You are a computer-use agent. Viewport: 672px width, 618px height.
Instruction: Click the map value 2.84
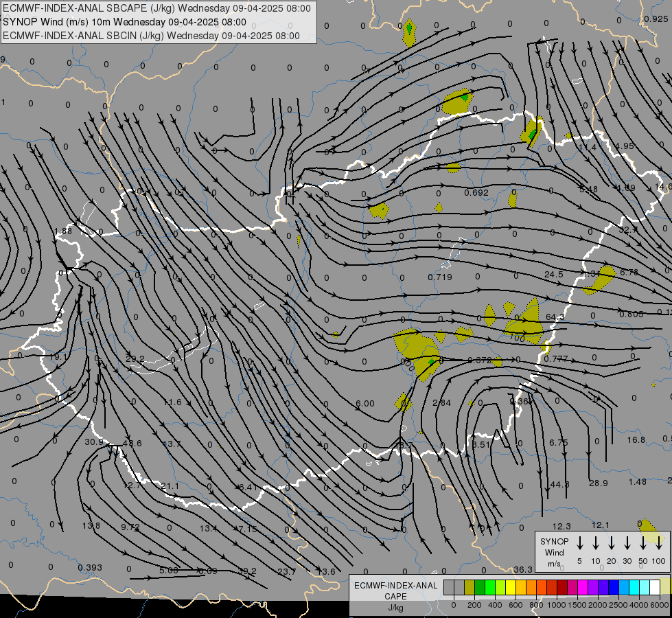pos(441,402)
